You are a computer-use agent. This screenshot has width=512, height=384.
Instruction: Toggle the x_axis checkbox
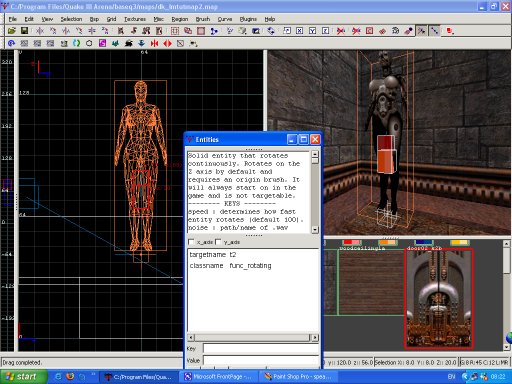tap(191, 242)
